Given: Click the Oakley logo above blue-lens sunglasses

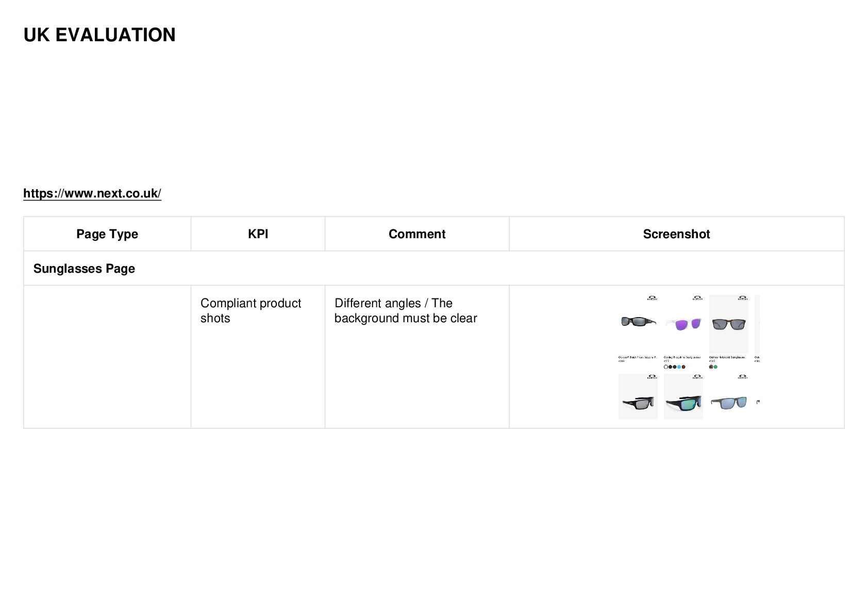Looking at the screenshot, I should pyautogui.click(x=742, y=377).
